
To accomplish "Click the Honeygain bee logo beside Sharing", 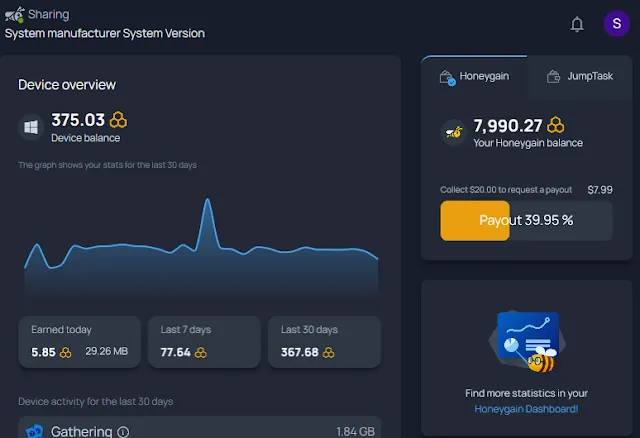I will click(x=15, y=15).
